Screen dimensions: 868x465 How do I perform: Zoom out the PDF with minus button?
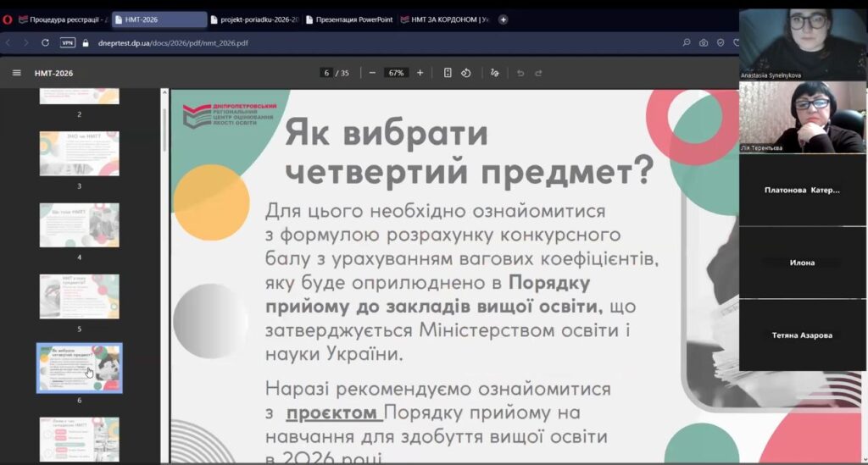[372, 73]
